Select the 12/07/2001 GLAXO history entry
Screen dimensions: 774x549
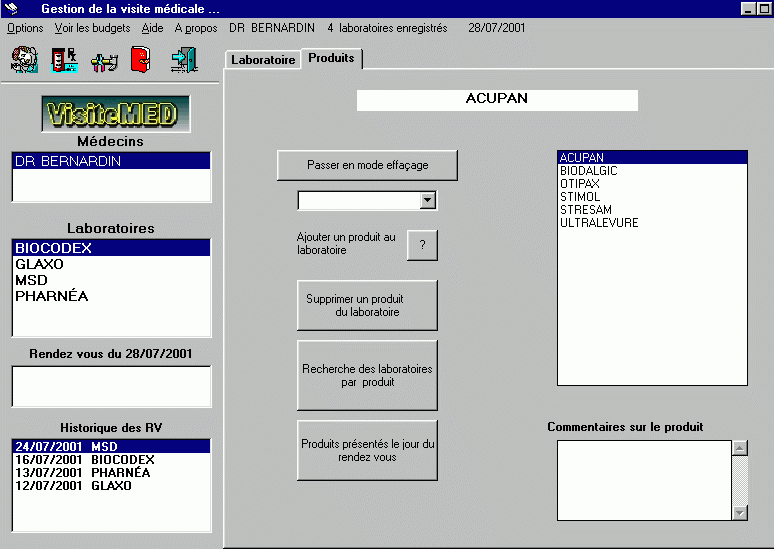click(x=112, y=485)
